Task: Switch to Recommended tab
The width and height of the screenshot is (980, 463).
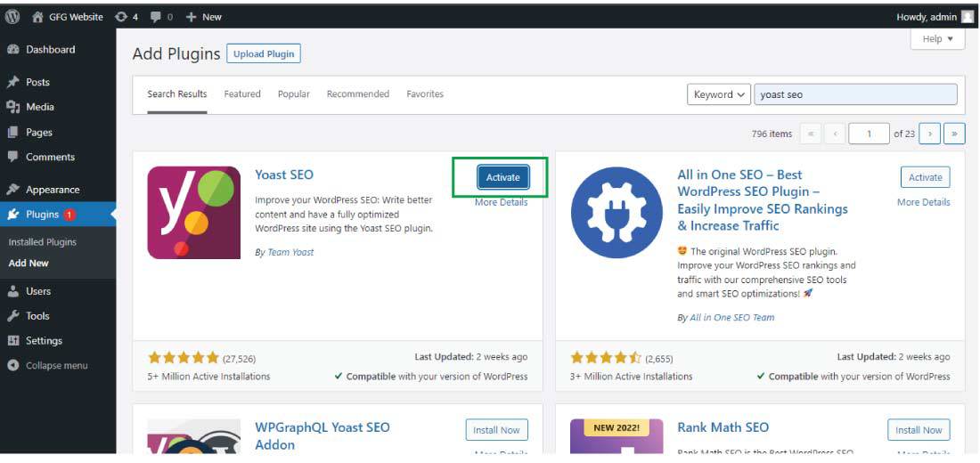Action: coord(358,94)
